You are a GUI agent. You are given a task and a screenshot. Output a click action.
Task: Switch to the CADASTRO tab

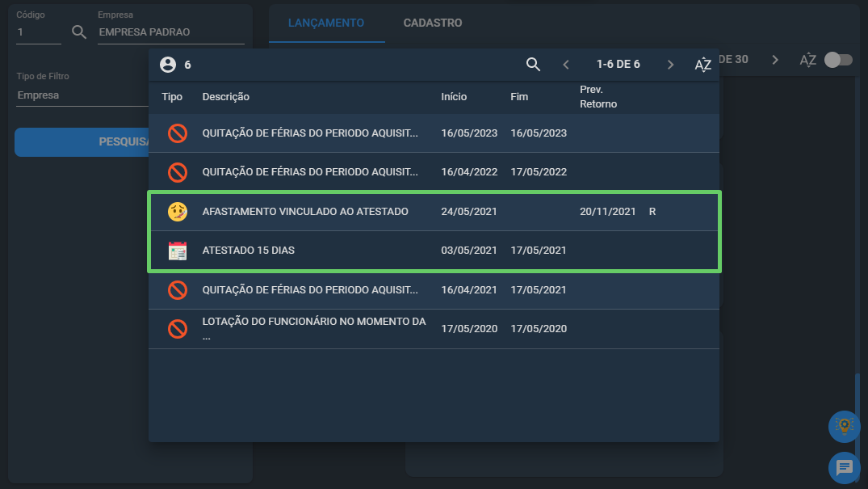(x=432, y=23)
